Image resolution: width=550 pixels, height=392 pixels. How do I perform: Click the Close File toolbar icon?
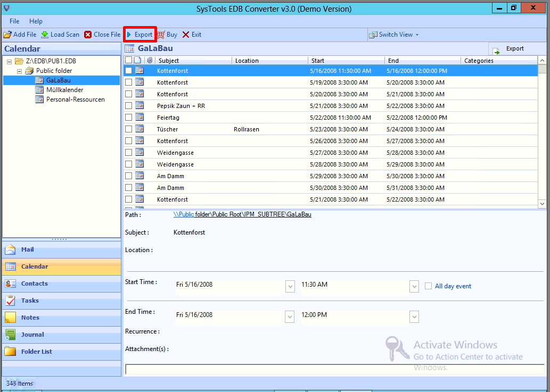88,35
